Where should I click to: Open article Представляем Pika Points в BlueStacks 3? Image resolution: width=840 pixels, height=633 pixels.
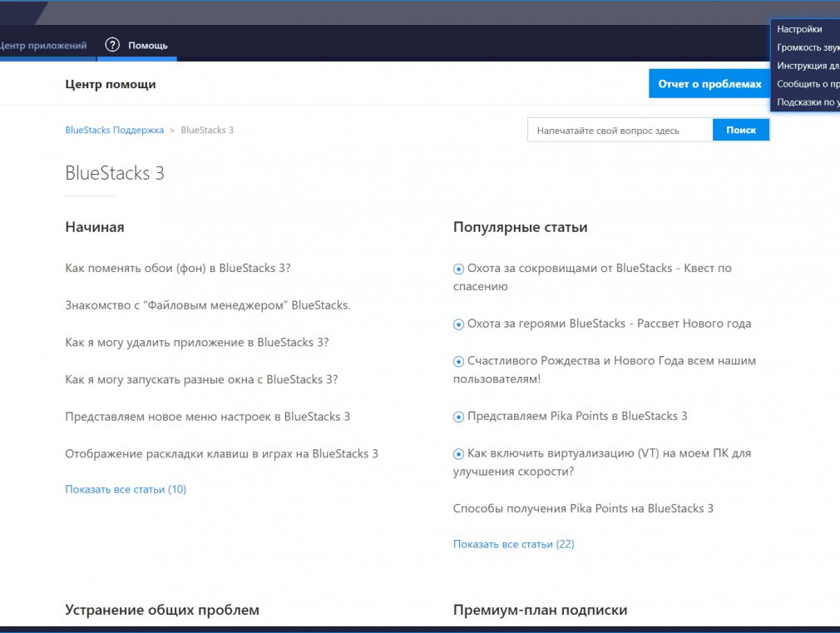(x=577, y=417)
